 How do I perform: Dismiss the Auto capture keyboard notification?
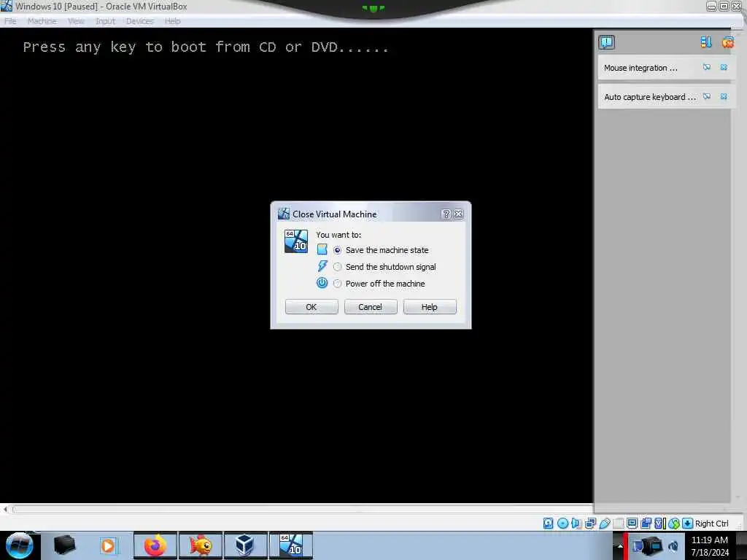click(724, 96)
